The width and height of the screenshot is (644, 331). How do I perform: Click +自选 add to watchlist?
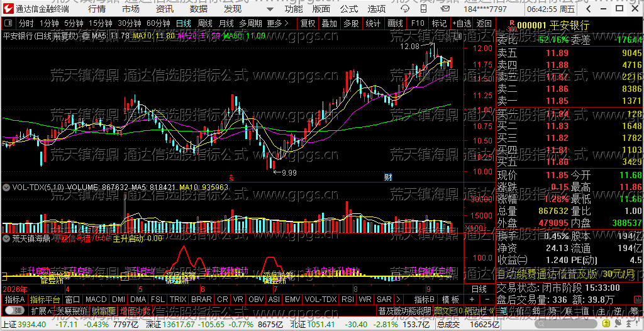click(462, 23)
